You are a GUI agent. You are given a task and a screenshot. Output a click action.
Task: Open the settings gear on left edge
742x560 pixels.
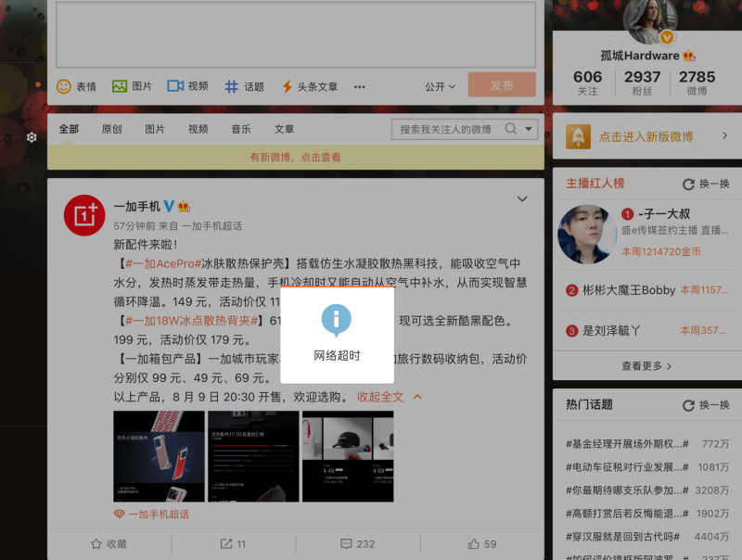(32, 137)
